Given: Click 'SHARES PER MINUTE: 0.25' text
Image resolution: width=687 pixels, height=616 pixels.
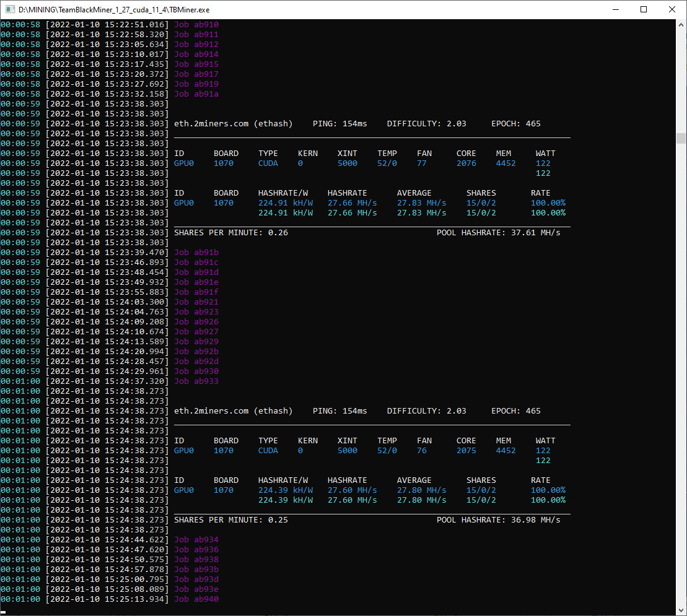Looking at the screenshot, I should (x=231, y=520).
